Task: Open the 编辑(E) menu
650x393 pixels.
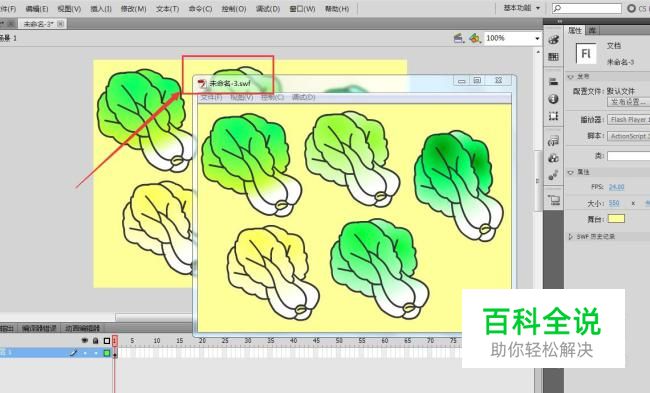Action: pos(36,9)
